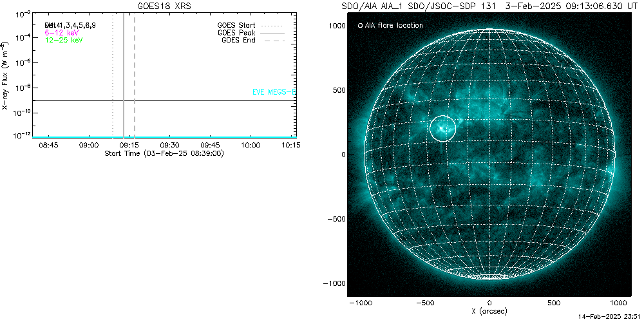644x322 pixels.
Task: Click the GOES End dashed vertical line
Action: 135,75
